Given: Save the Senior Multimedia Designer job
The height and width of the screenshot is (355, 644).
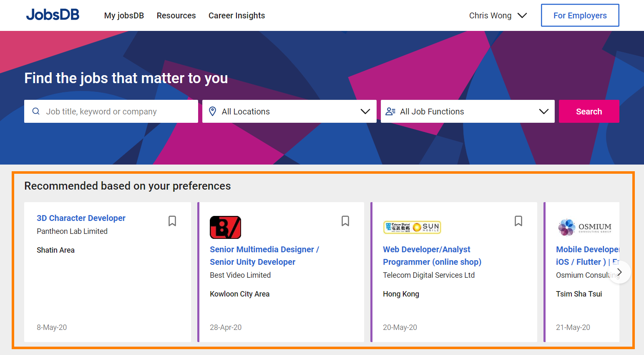Looking at the screenshot, I should point(345,221).
